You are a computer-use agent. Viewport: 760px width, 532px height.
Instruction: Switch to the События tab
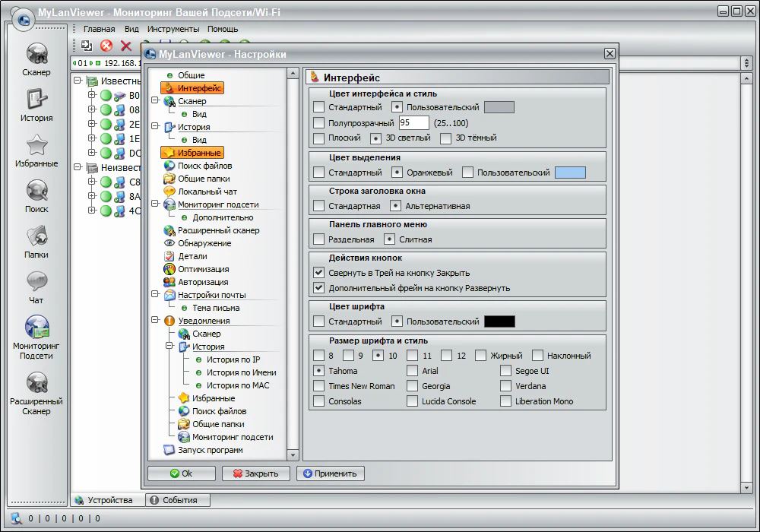point(179,500)
